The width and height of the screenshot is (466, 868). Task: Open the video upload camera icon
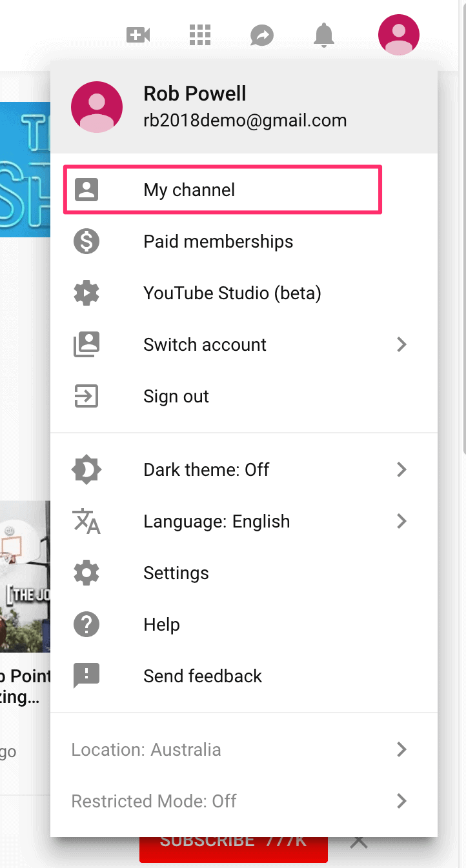pos(137,35)
